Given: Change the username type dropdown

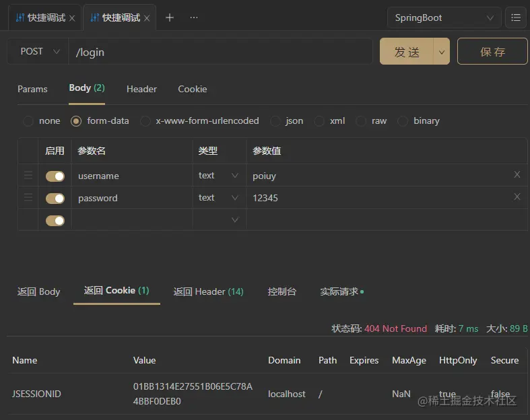Looking at the screenshot, I should coord(219,176).
